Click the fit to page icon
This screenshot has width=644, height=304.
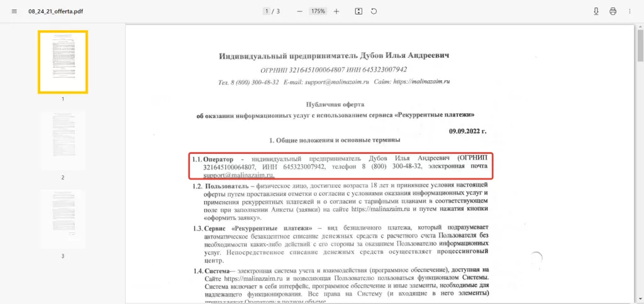pyautogui.click(x=358, y=11)
